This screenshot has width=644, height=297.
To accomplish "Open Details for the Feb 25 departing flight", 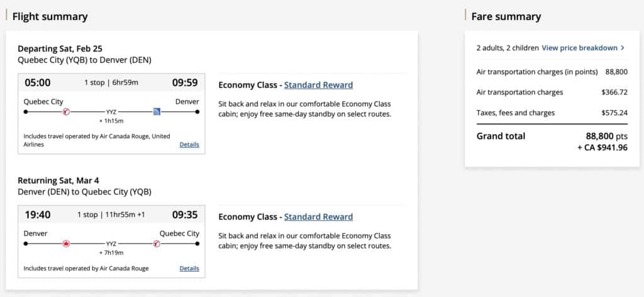I will (189, 145).
